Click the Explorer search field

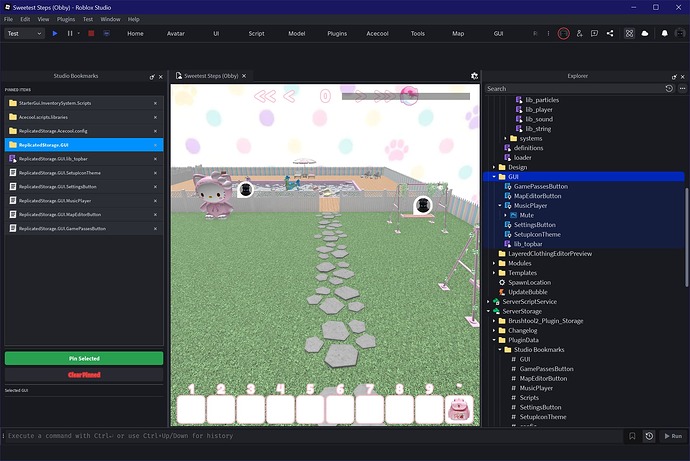pyautogui.click(x=575, y=88)
